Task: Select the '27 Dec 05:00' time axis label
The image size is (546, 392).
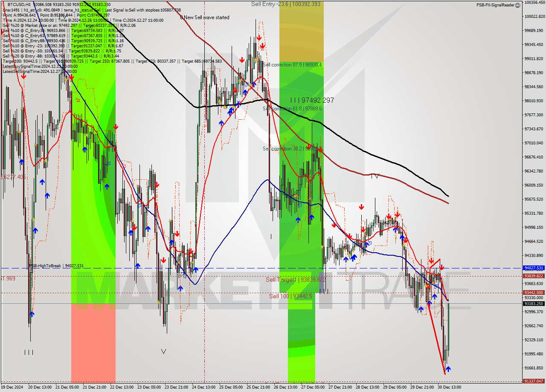Action: coord(313,387)
